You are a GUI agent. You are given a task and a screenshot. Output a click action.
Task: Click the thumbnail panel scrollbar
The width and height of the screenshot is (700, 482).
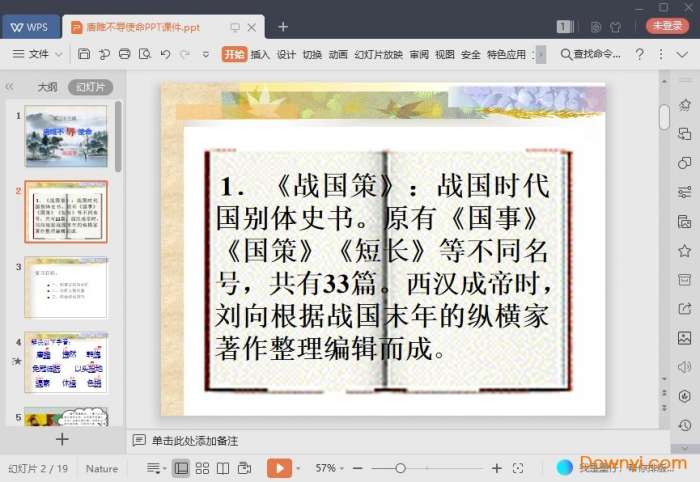(118, 137)
